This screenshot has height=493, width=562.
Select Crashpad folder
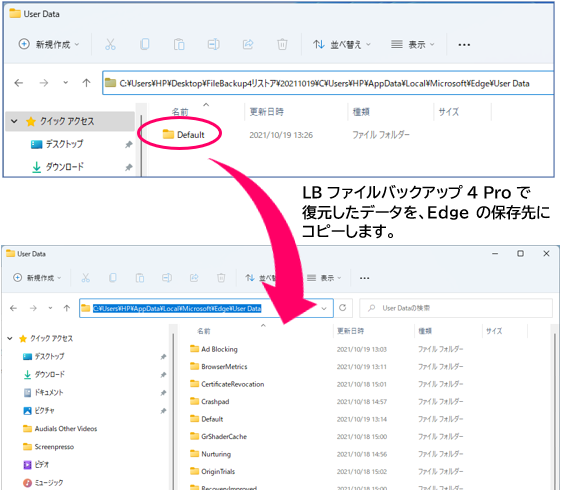[210, 402]
